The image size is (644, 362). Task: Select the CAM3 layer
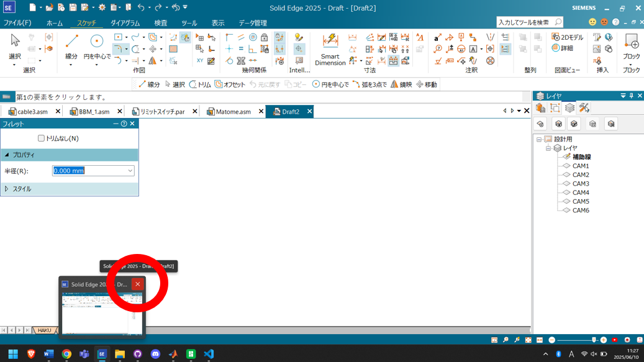581,184
